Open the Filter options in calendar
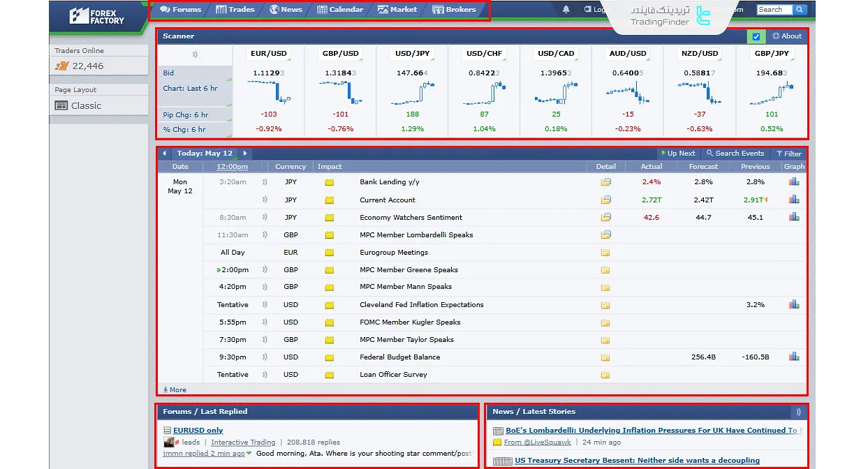Image resolution: width=868 pixels, height=469 pixels. tap(789, 154)
